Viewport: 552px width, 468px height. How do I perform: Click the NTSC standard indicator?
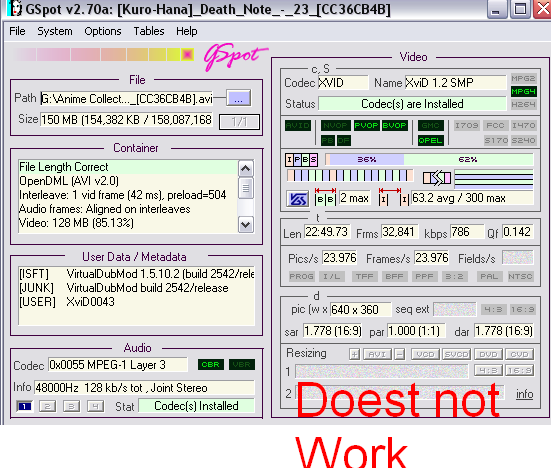520,276
